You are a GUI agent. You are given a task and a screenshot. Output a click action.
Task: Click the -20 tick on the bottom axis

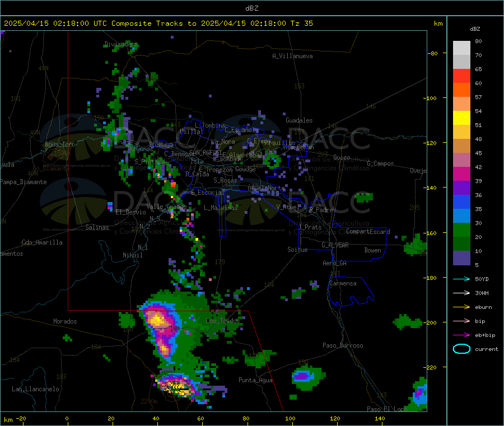pos(21,418)
